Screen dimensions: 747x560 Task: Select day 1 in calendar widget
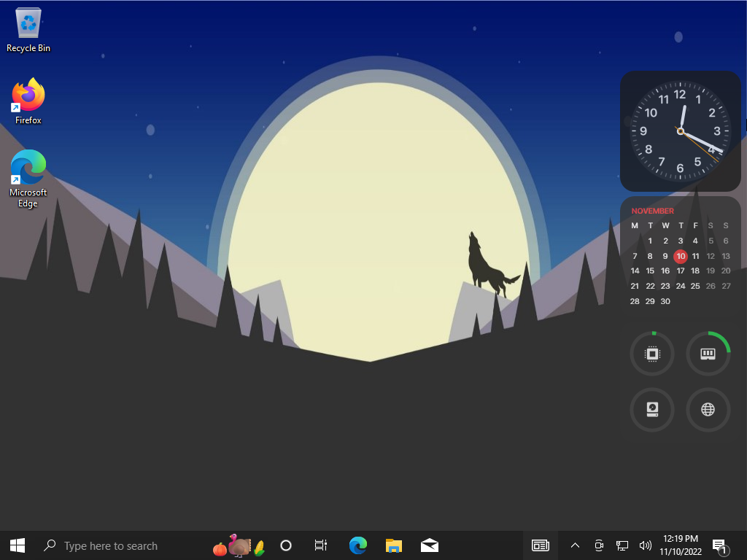(650, 241)
